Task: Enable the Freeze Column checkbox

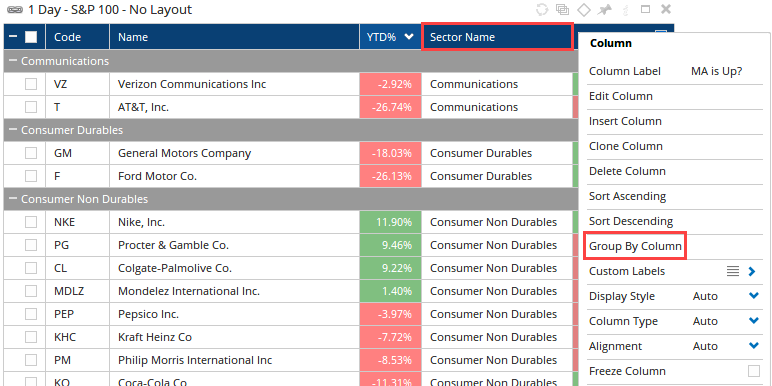Action: pos(753,371)
